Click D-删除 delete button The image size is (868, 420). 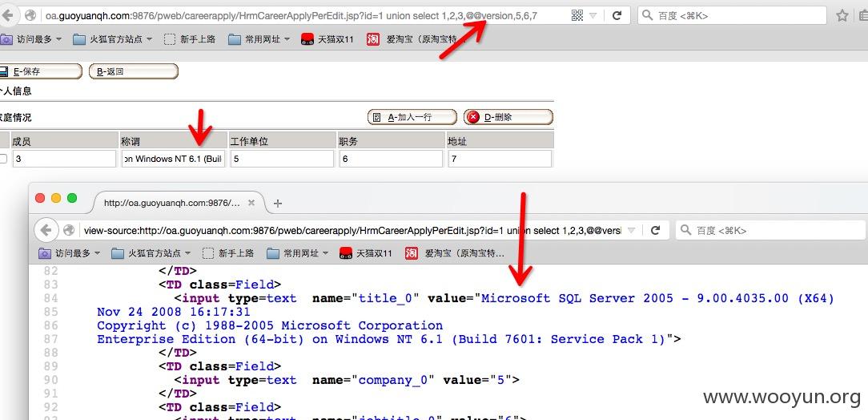(x=508, y=117)
